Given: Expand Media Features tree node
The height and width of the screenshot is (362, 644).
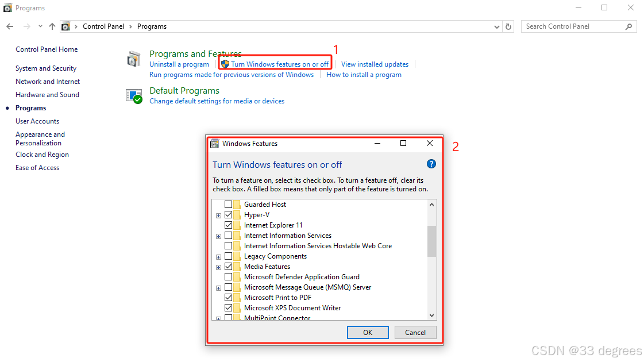Looking at the screenshot, I should pos(218,267).
